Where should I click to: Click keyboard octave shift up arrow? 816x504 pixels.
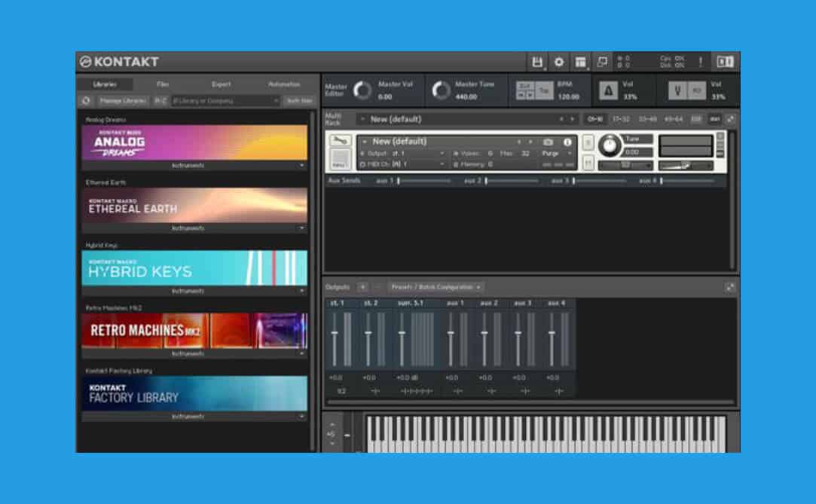(332, 425)
